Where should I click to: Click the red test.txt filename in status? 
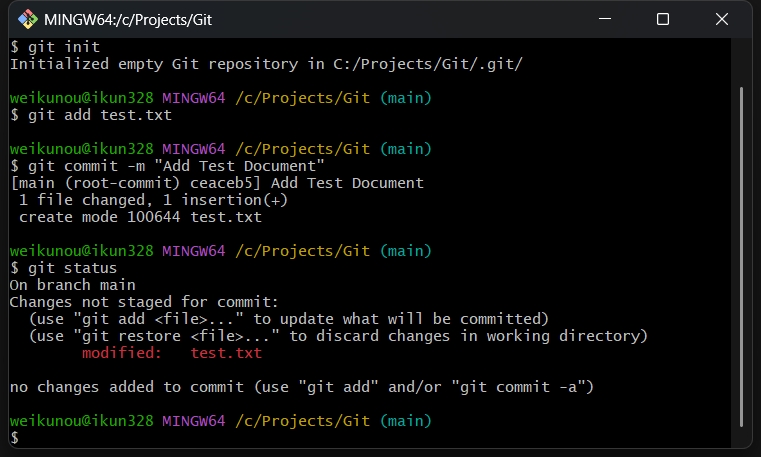[x=226, y=353]
